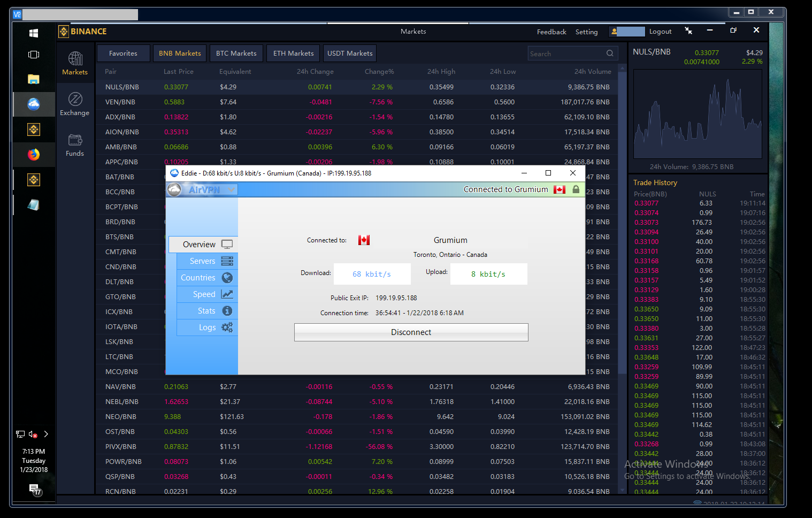Click the 8 kbit/s upload rate box
The height and width of the screenshot is (518, 812).
488,274
